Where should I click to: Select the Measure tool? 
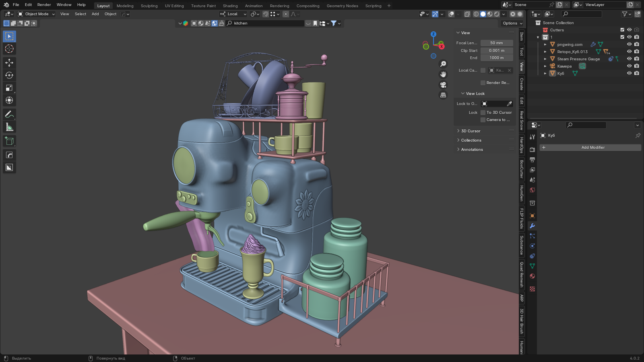pos(9,128)
